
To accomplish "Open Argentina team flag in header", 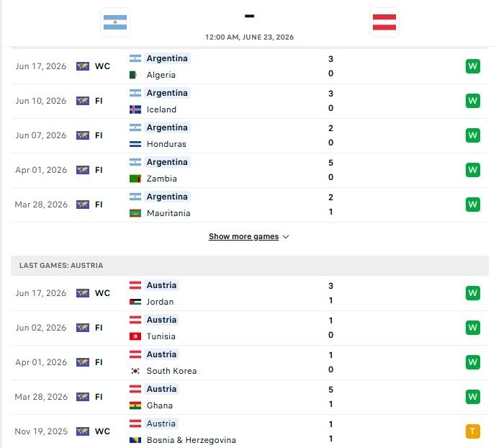I will point(115,22).
